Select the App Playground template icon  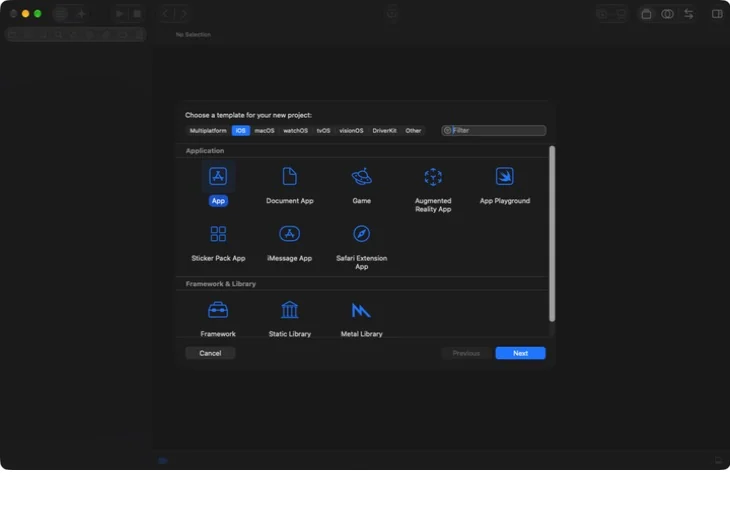point(505,177)
